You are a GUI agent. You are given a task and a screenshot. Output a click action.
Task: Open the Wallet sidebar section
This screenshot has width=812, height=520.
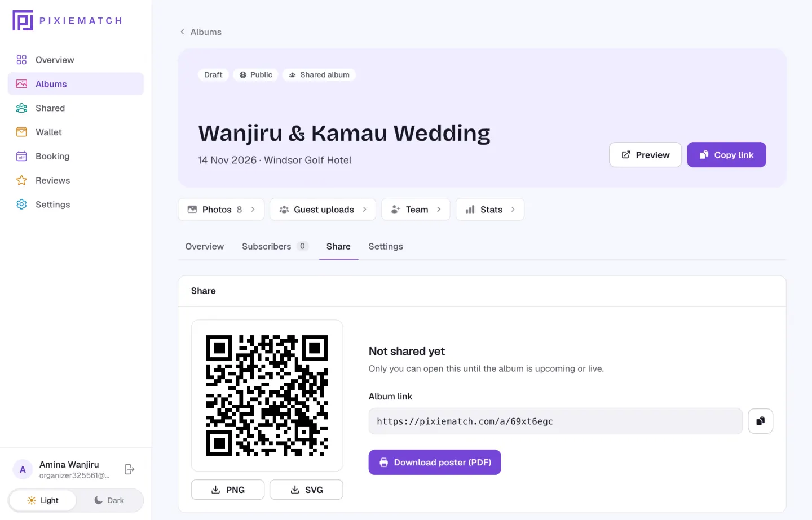76,132
